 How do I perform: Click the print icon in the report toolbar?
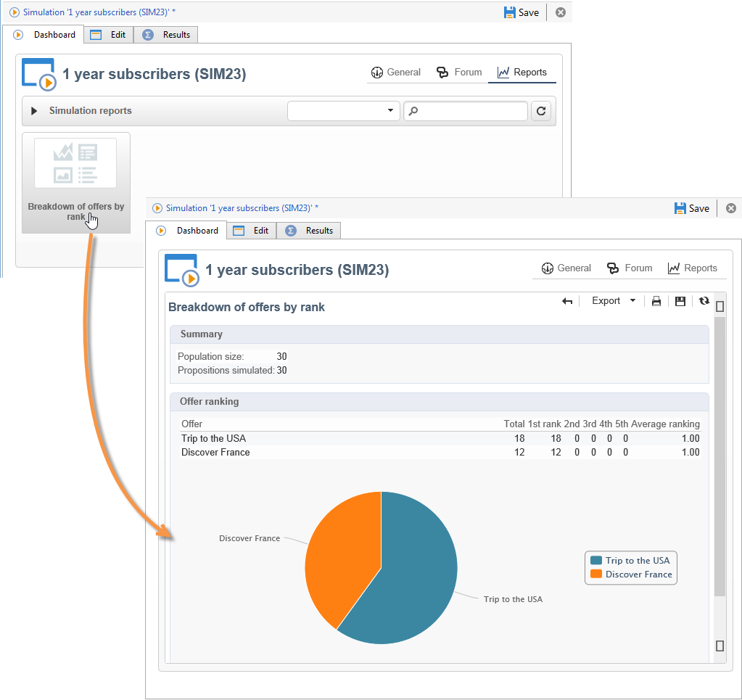point(656,301)
